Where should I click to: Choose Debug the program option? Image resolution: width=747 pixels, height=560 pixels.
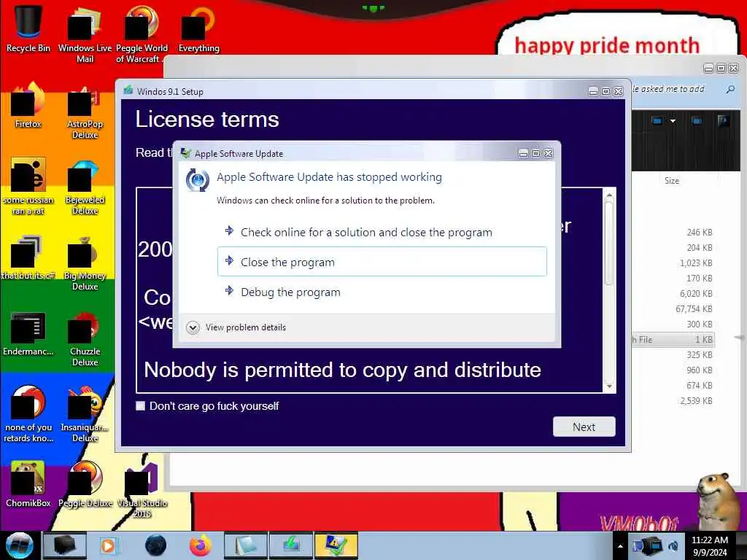(382, 292)
